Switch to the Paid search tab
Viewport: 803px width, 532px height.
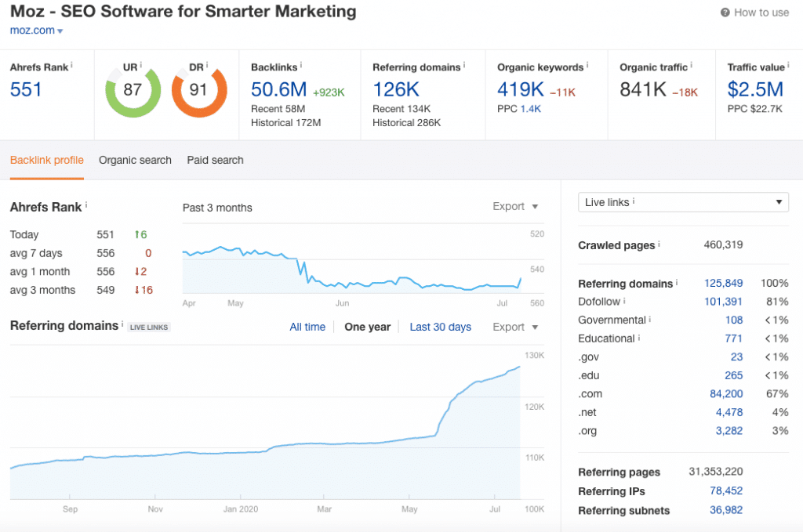point(215,160)
